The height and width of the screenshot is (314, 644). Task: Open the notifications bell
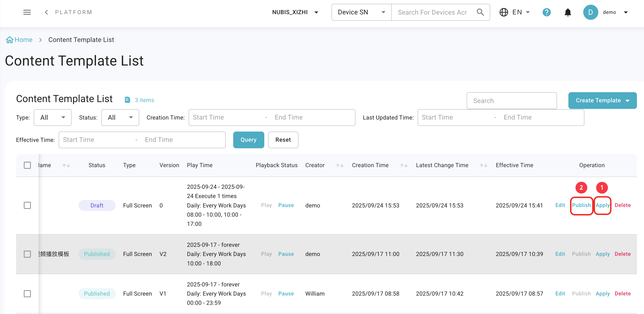[568, 12]
